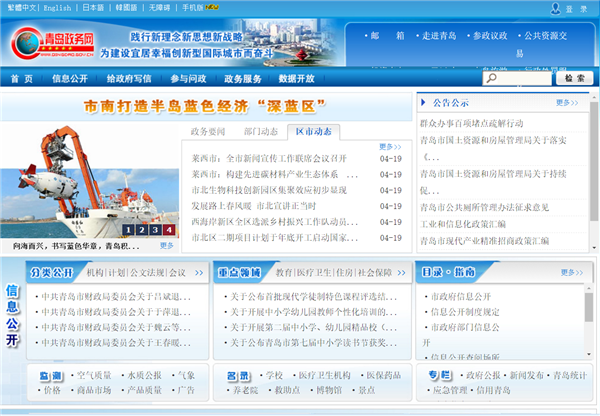Click the magnifier icon in the search box
Image resolution: width=600 pixels, height=416 pixels.
(x=492, y=78)
